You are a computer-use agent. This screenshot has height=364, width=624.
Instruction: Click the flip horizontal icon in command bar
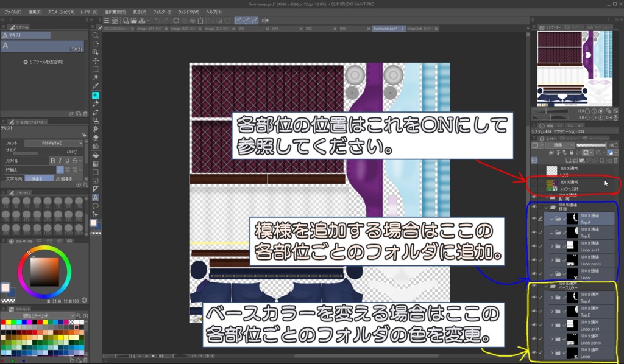click(x=265, y=21)
